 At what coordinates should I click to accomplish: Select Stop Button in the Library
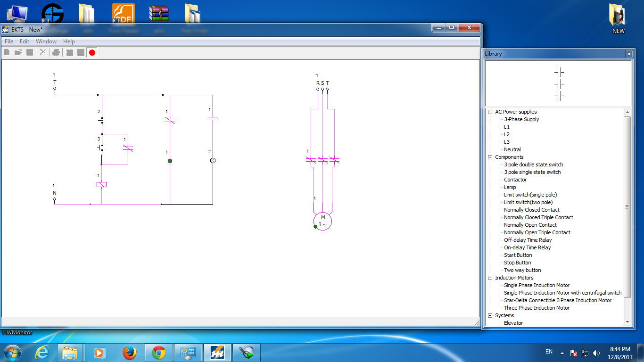click(517, 263)
